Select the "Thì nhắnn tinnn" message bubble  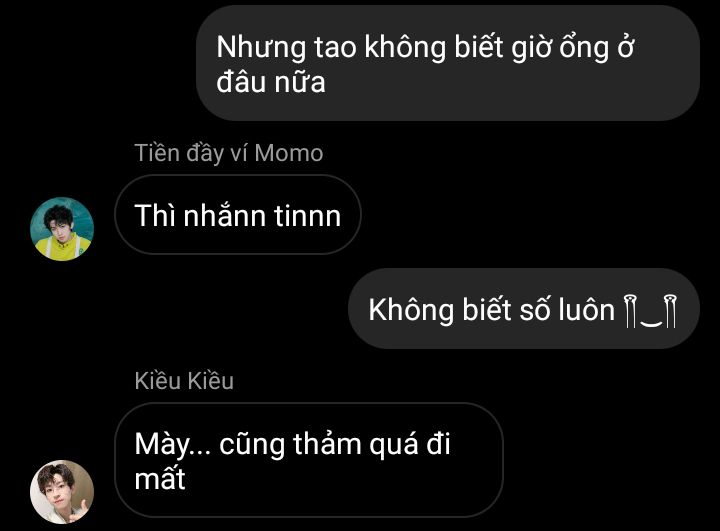pos(237,215)
